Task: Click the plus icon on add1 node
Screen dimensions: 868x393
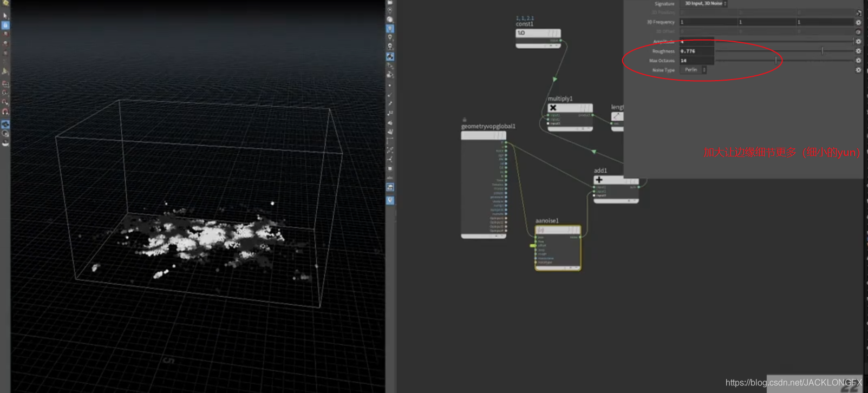Action: [x=599, y=180]
